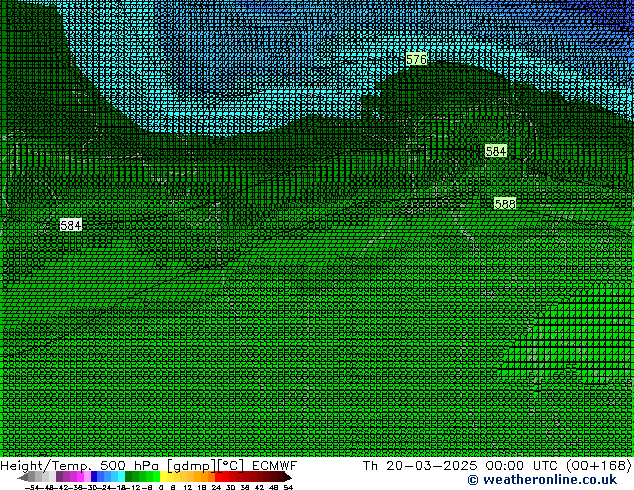Click the ECMWF model label

275,466
